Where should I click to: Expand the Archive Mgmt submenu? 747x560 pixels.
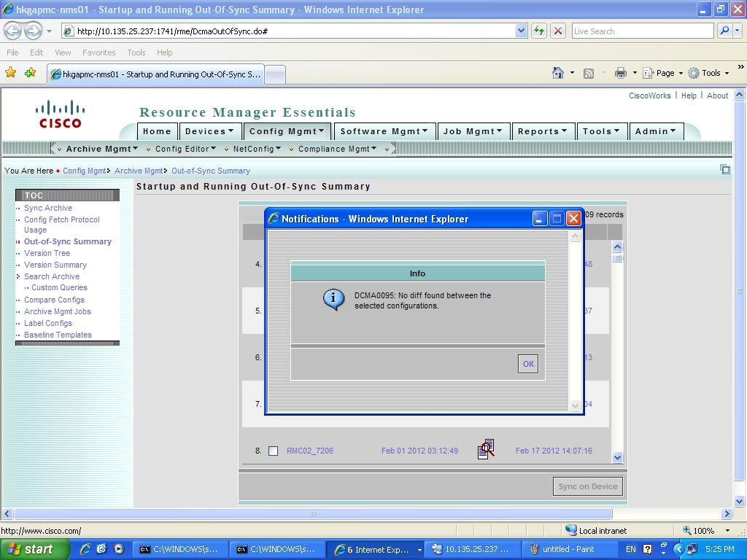[101, 149]
